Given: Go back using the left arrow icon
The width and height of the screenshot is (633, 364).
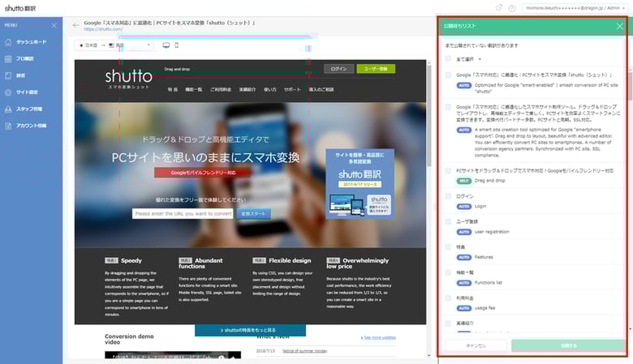Looking at the screenshot, I should (x=76, y=25).
